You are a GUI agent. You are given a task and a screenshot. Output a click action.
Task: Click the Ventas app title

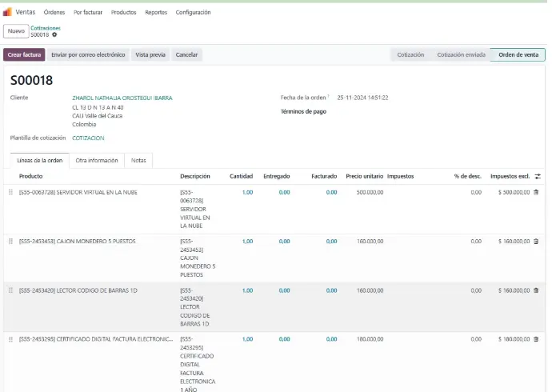[26, 12]
